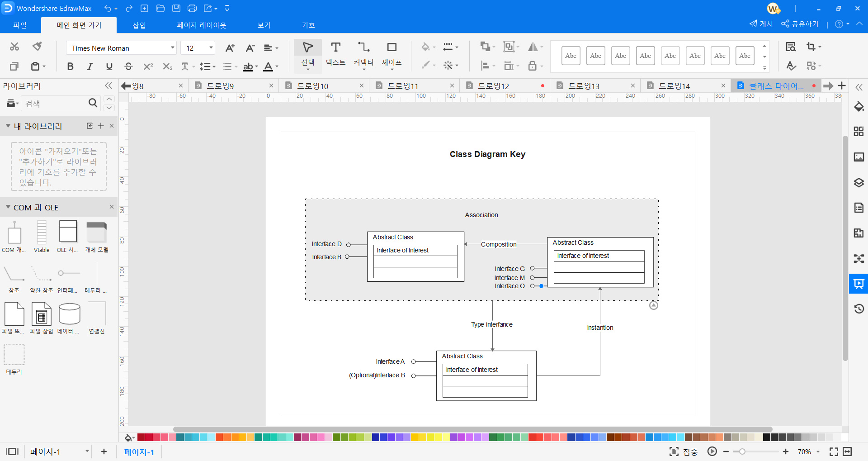Select the Shape tool
Viewport: 868px width, 461px height.
(x=392, y=48)
